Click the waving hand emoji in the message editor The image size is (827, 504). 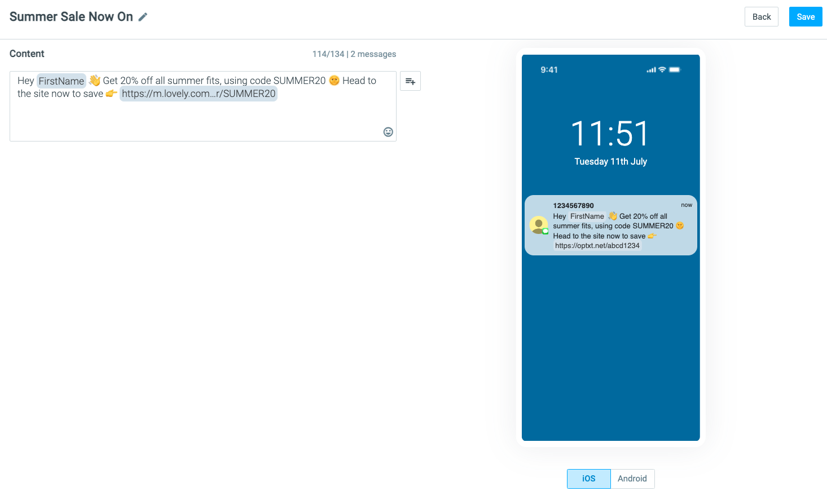pos(95,81)
